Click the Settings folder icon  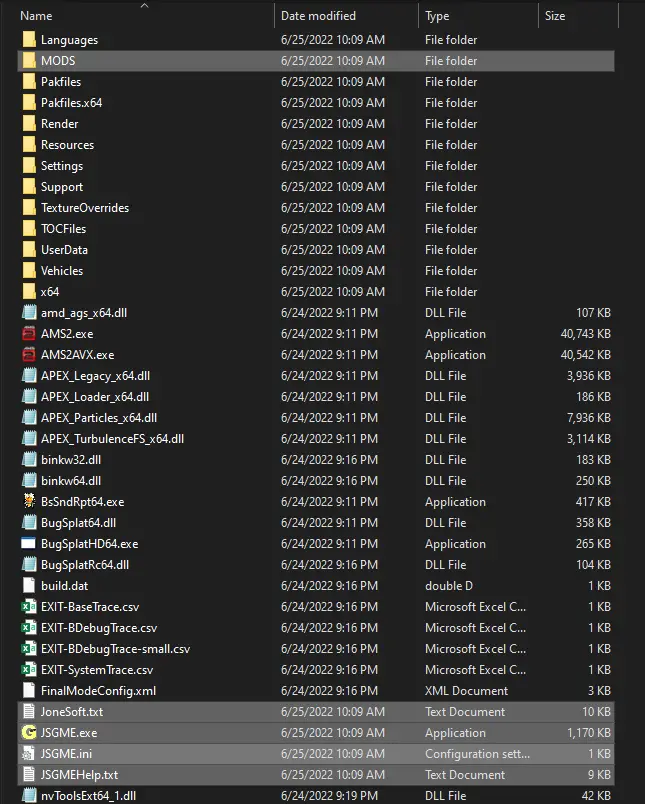coord(29,166)
